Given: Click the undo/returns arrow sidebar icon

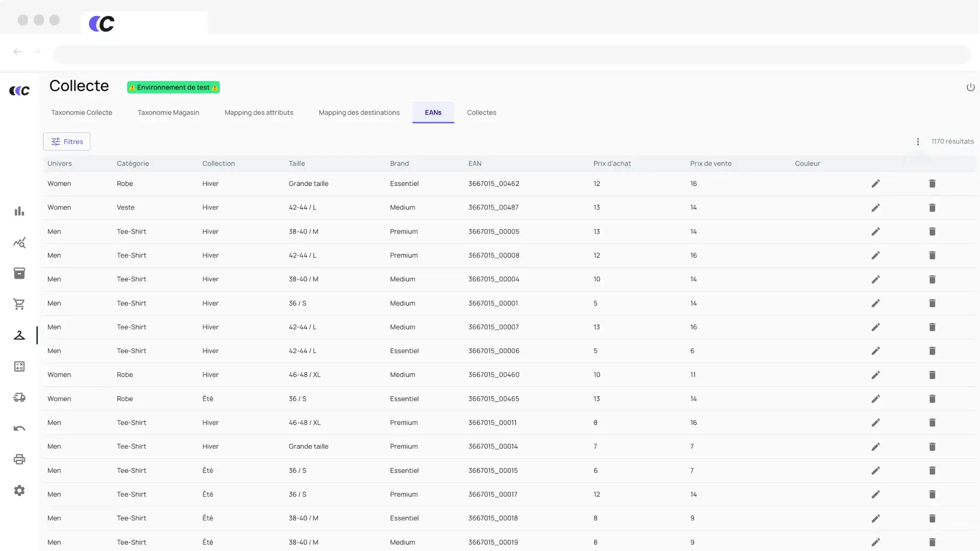Looking at the screenshot, I should click(x=19, y=429).
